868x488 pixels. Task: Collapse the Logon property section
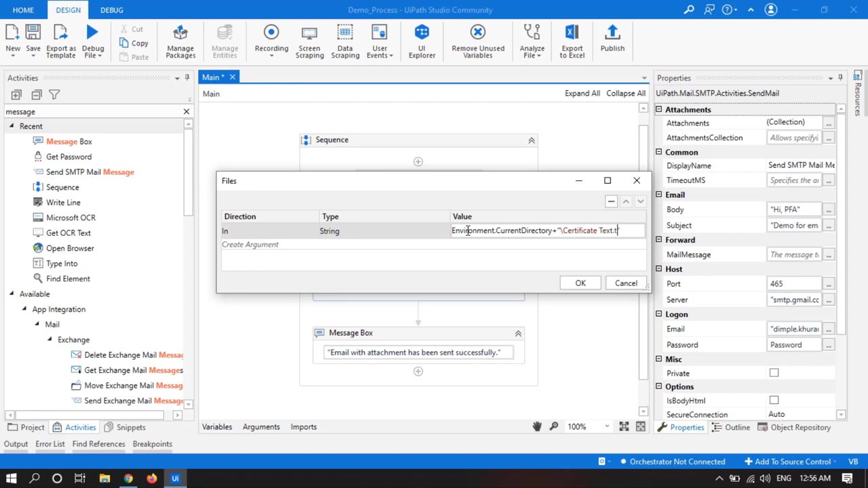point(658,314)
